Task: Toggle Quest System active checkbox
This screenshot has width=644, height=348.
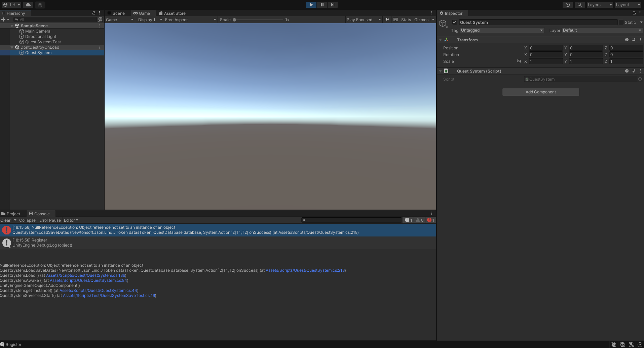Action: pos(455,22)
